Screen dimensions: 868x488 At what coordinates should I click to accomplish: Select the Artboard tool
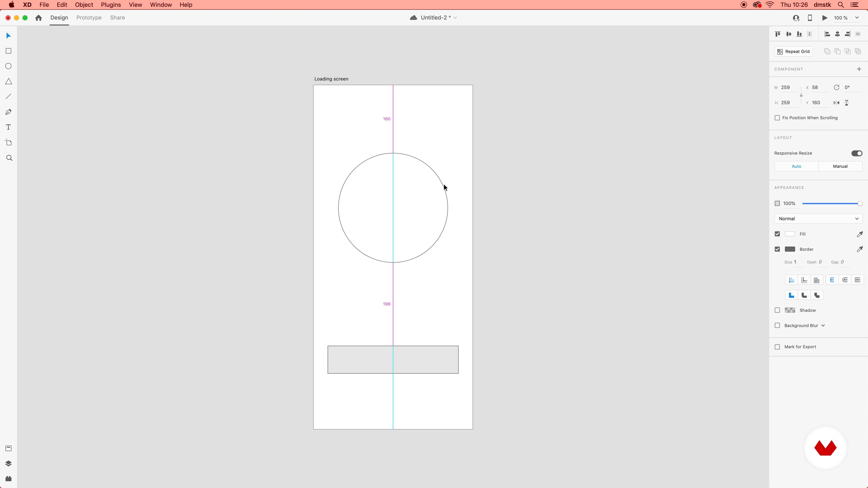8,143
